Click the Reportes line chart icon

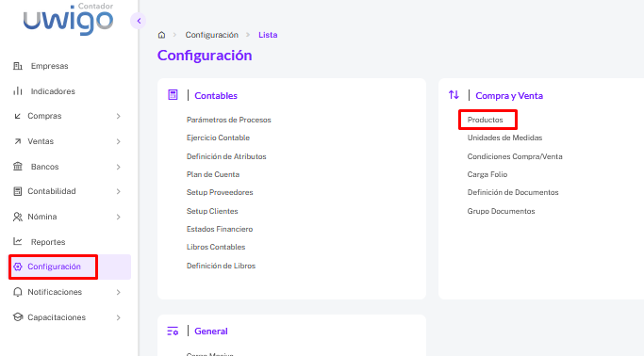(18, 241)
